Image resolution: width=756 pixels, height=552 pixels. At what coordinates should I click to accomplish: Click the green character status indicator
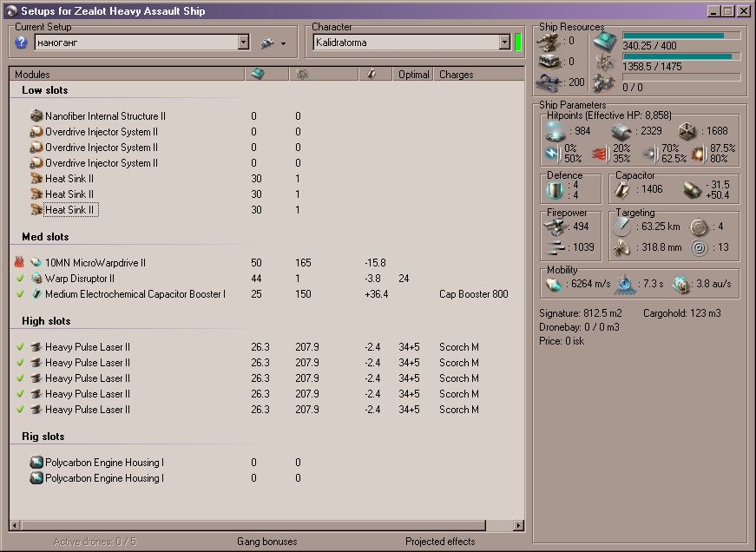tap(518, 43)
